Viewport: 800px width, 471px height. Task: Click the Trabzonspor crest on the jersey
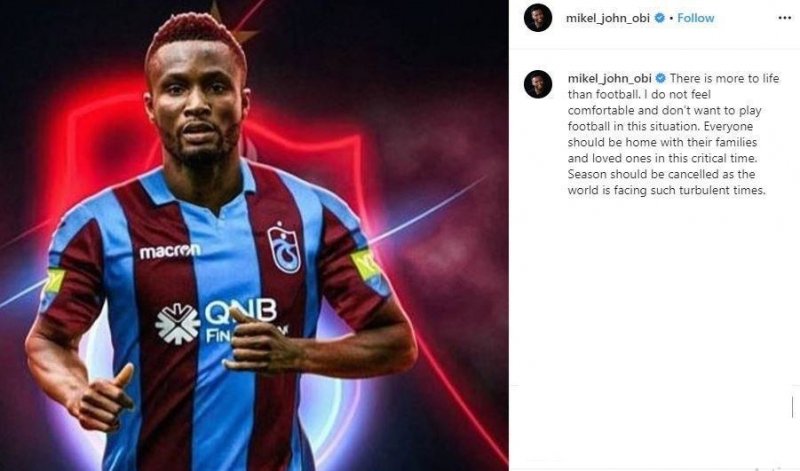click(x=284, y=249)
